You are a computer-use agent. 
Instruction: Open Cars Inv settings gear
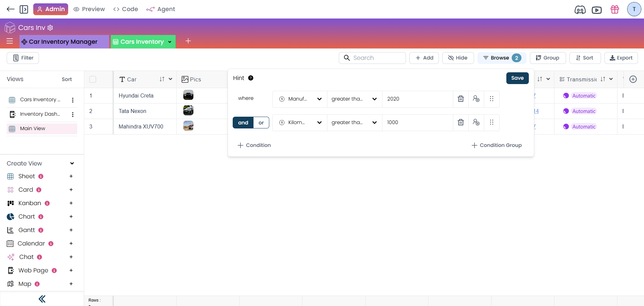click(x=50, y=28)
